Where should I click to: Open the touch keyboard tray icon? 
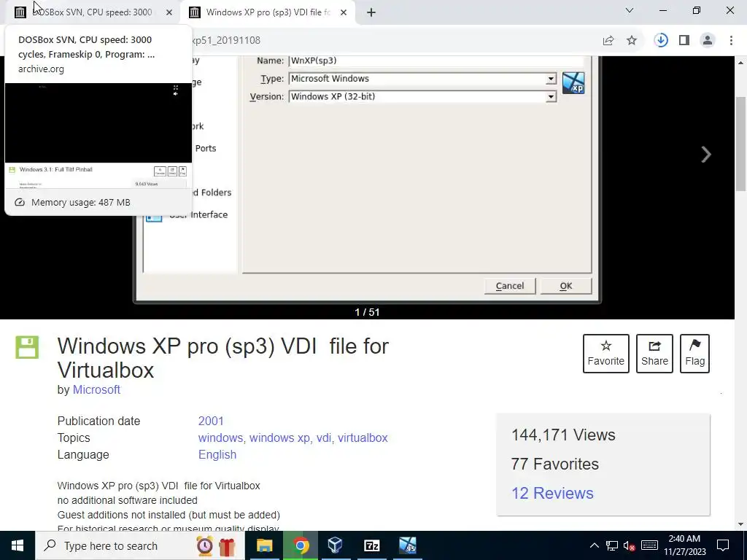point(649,545)
